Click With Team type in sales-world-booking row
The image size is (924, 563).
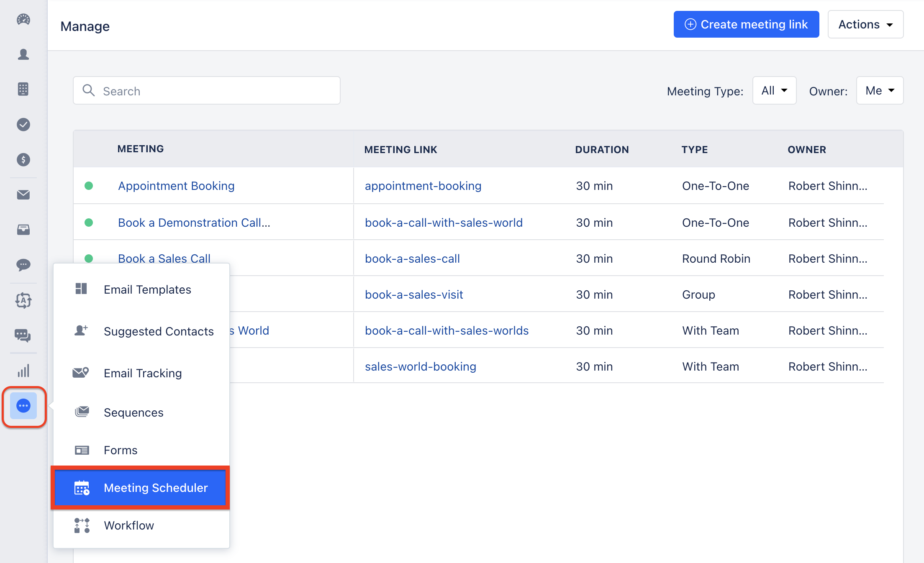711,366
